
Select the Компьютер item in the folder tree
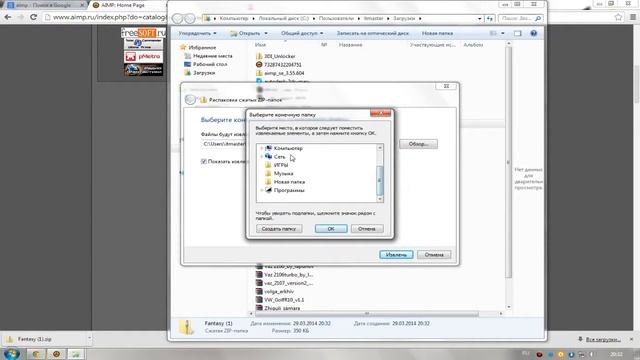point(288,148)
